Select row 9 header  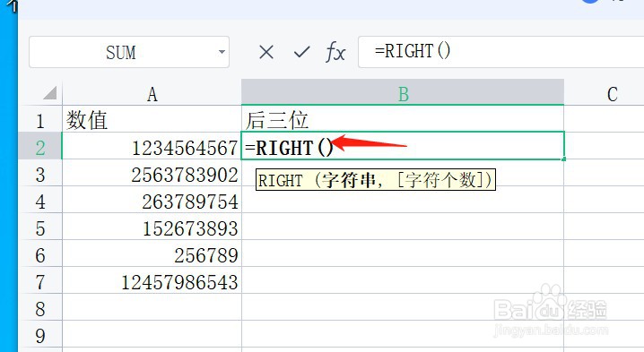[x=40, y=334]
